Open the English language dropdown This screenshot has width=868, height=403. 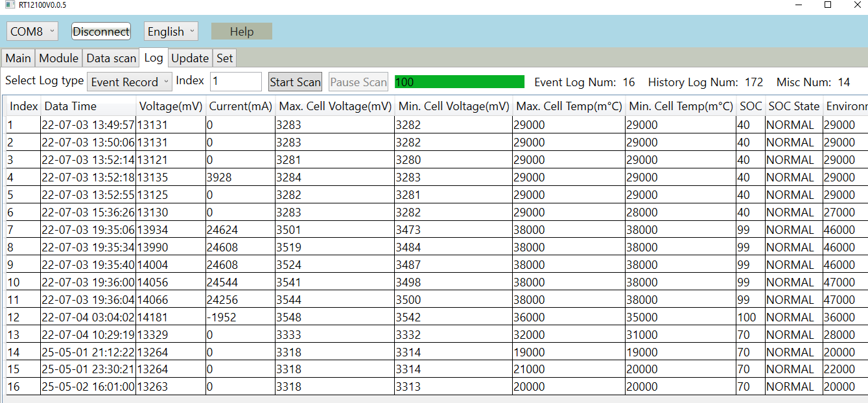click(170, 31)
